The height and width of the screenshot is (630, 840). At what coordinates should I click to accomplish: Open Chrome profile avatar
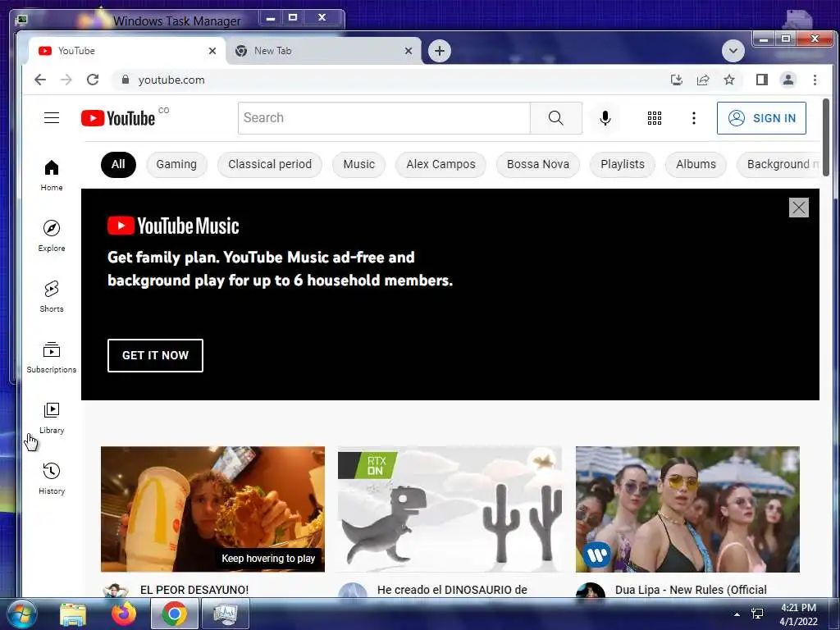[x=788, y=80]
